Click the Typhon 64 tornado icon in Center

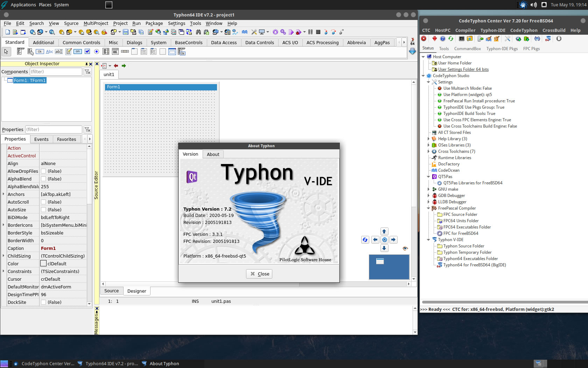click(548, 39)
